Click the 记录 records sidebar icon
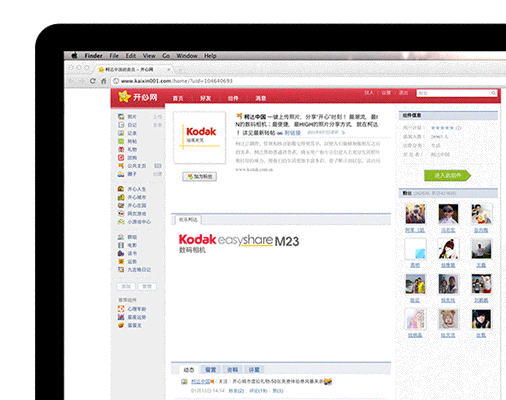 click(121, 133)
